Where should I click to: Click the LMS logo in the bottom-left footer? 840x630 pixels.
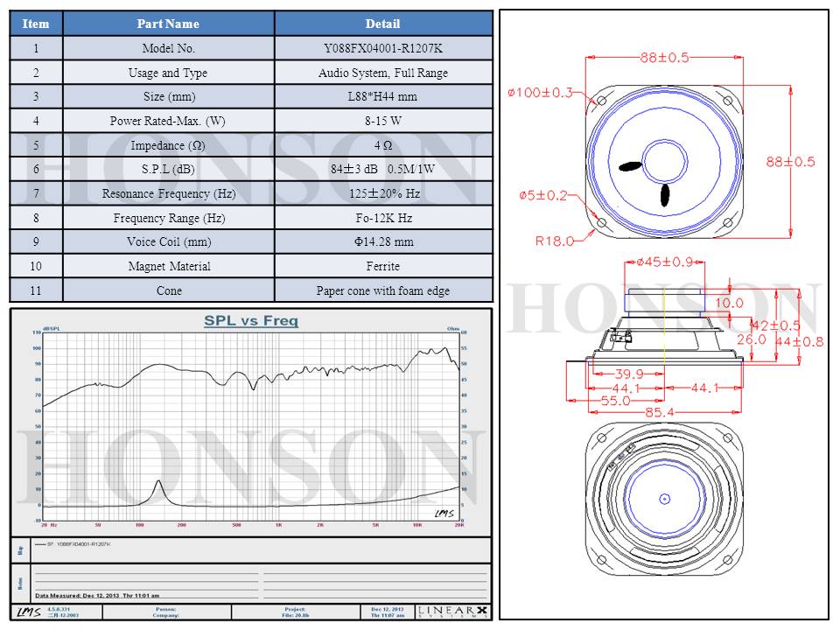tap(26, 611)
